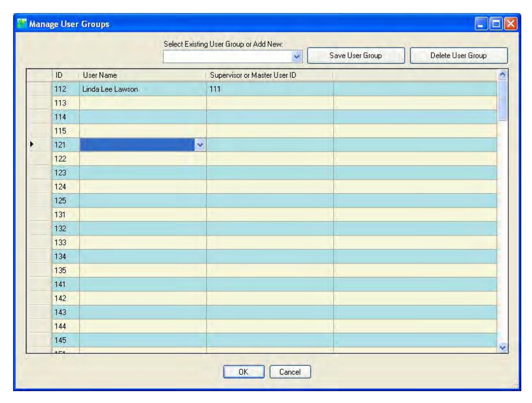This screenshot has height=403, width=532.
Task: Click the Manage User Groups window icon
Action: (x=22, y=24)
